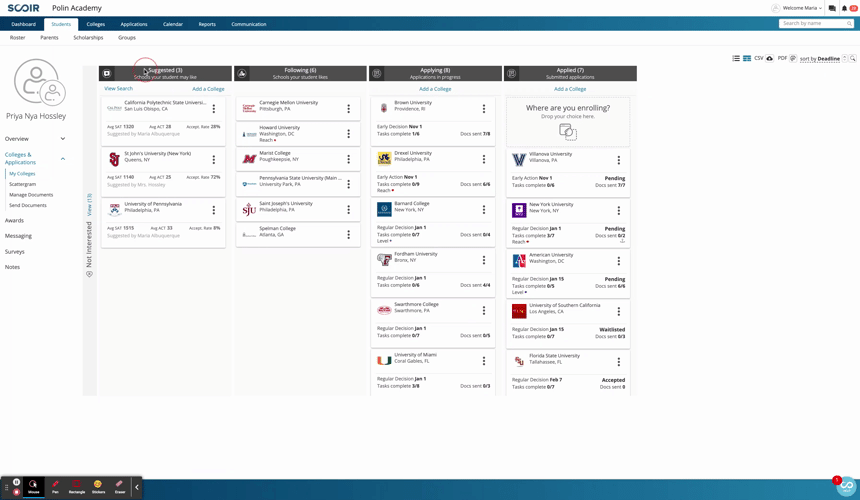Go to the Roster sub-tab

point(18,38)
